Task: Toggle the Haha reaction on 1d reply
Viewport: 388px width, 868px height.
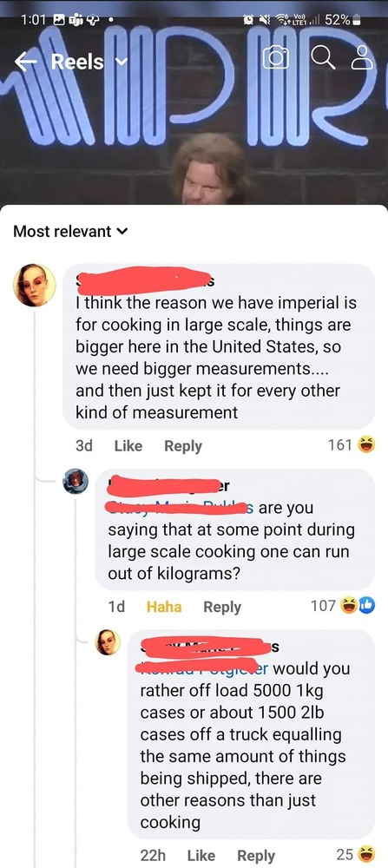Action: tap(164, 607)
